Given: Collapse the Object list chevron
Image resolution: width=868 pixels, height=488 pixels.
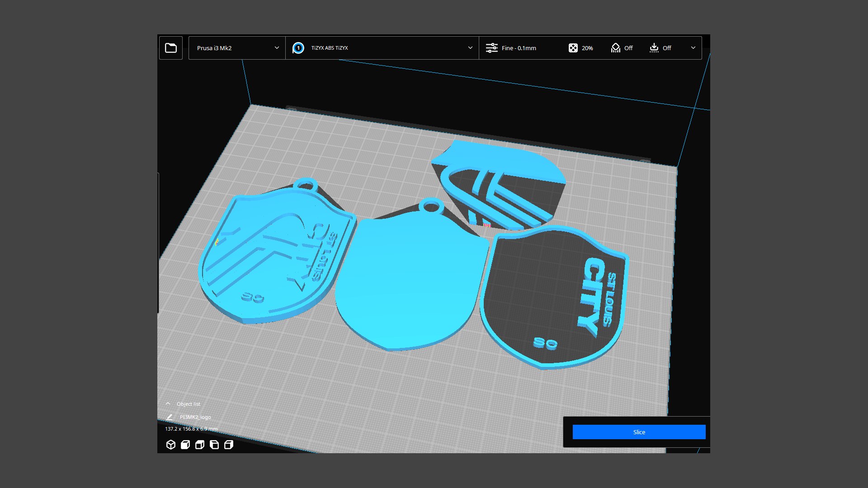Looking at the screenshot, I should (x=168, y=404).
